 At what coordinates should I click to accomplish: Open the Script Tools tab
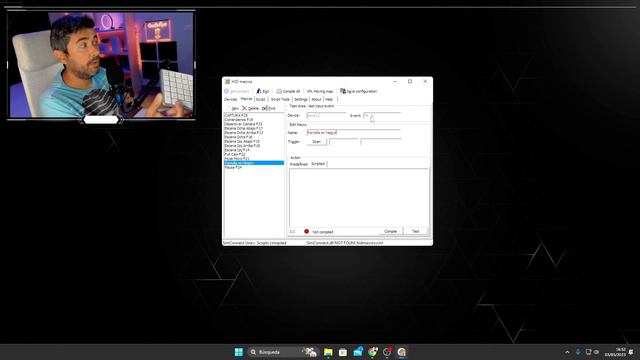[280, 99]
